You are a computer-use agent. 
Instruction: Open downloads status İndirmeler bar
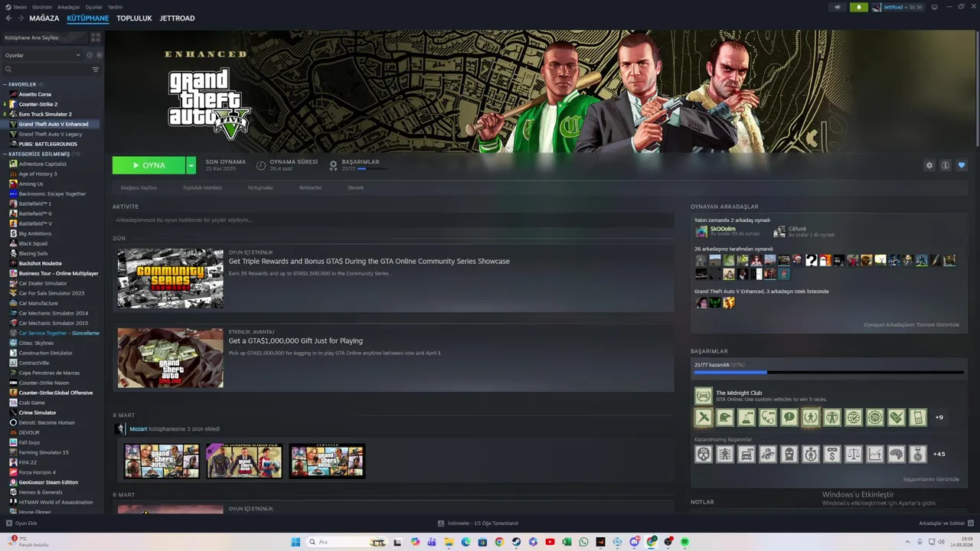coord(478,523)
